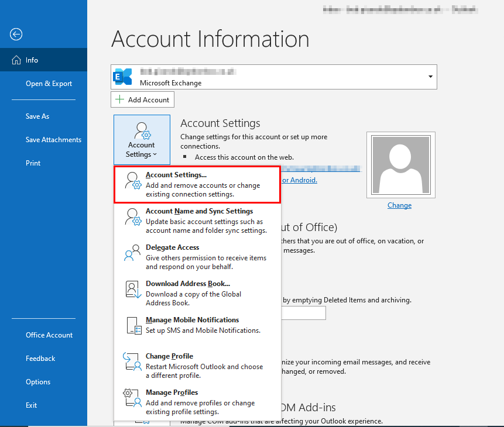Click the icon beside Account Name and Sync Settings

pyautogui.click(x=133, y=217)
